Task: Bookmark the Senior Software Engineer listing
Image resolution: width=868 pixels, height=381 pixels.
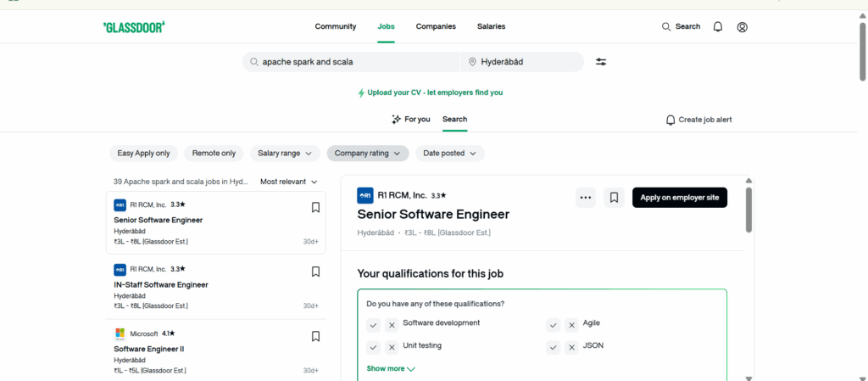Action: (x=315, y=208)
